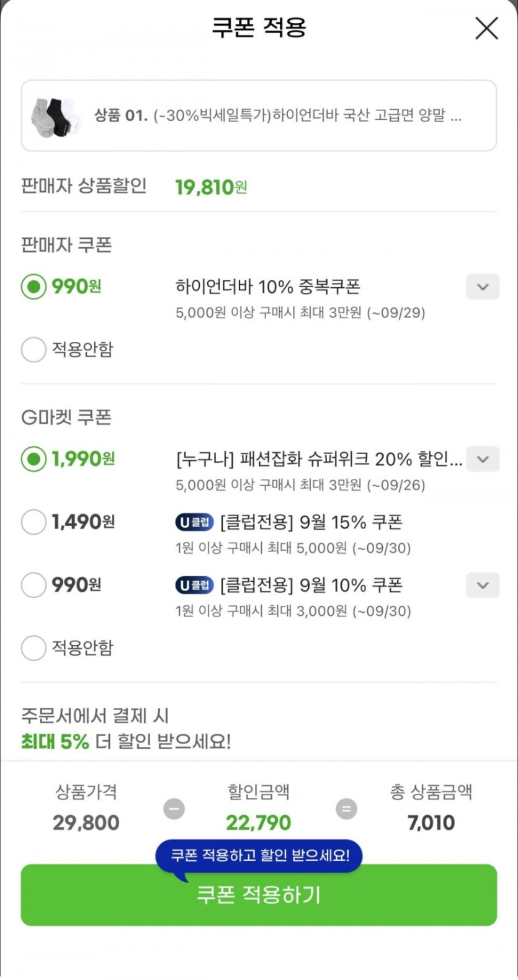Click the socks product thumbnail image

click(x=56, y=116)
